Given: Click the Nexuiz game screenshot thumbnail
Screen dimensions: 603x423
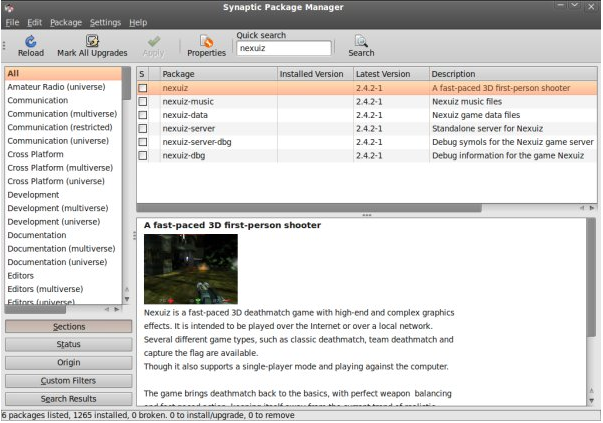Looking at the screenshot, I should [x=191, y=269].
